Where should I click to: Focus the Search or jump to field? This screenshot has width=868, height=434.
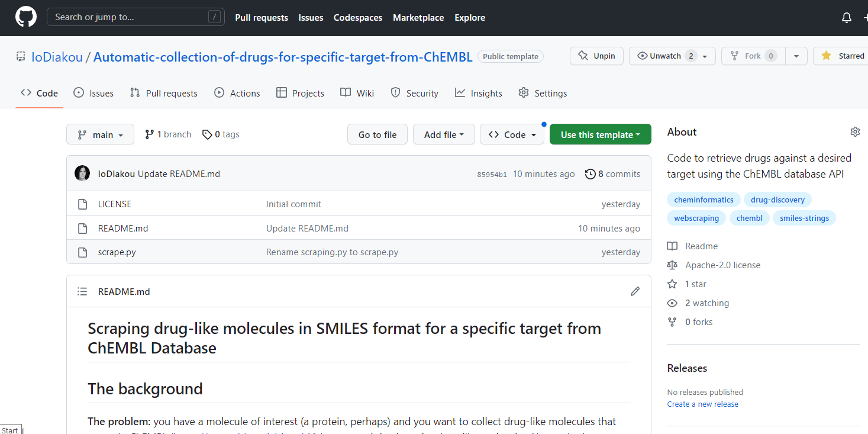pos(135,17)
